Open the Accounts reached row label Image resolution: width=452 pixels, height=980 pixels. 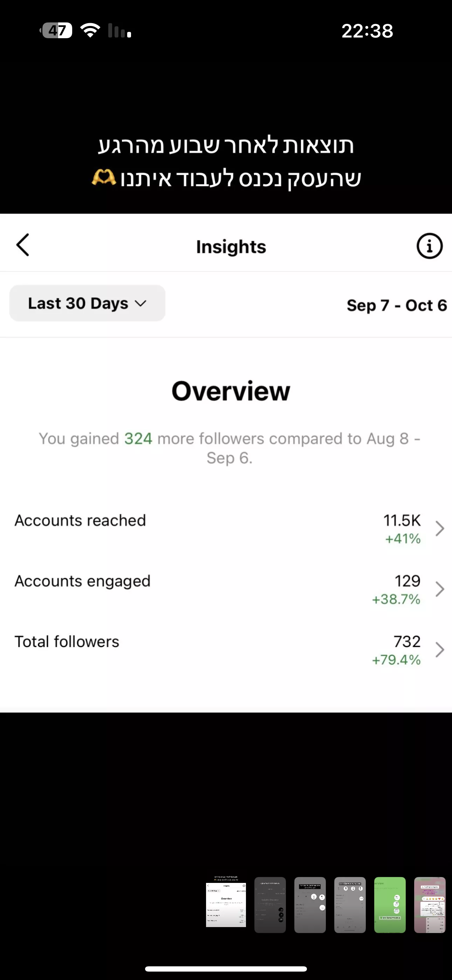[x=80, y=520]
